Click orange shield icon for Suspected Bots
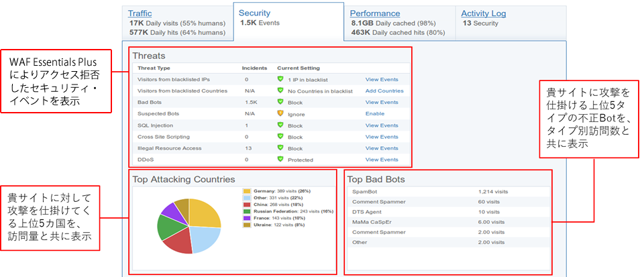This screenshot has height=277, width=644. (280, 114)
